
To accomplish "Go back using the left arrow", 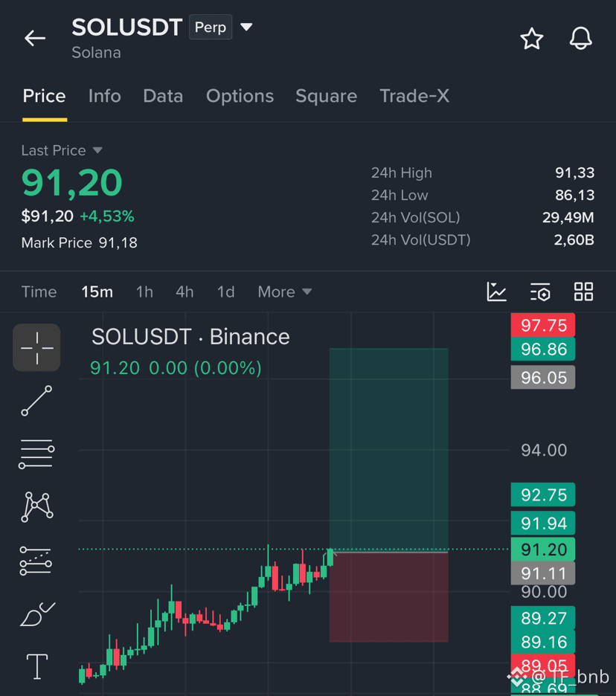I will click(35, 38).
